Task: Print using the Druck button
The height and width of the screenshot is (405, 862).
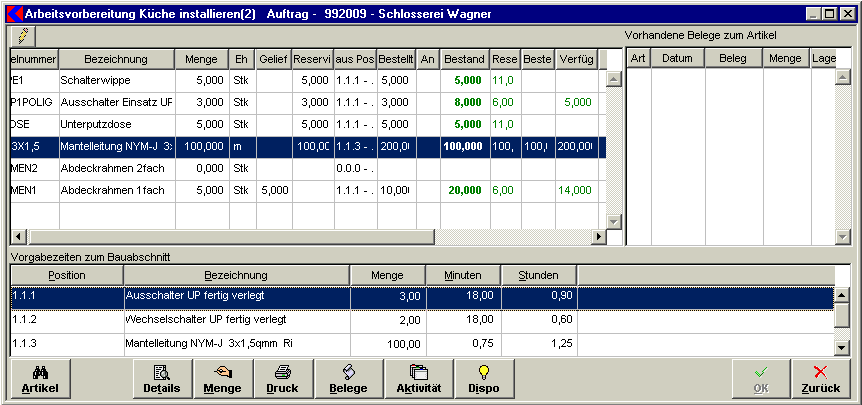Action: (x=282, y=378)
